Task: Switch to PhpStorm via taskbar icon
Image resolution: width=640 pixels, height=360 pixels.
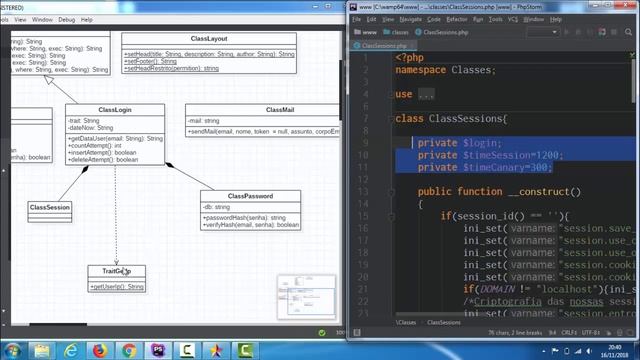Action: [x=158, y=351]
